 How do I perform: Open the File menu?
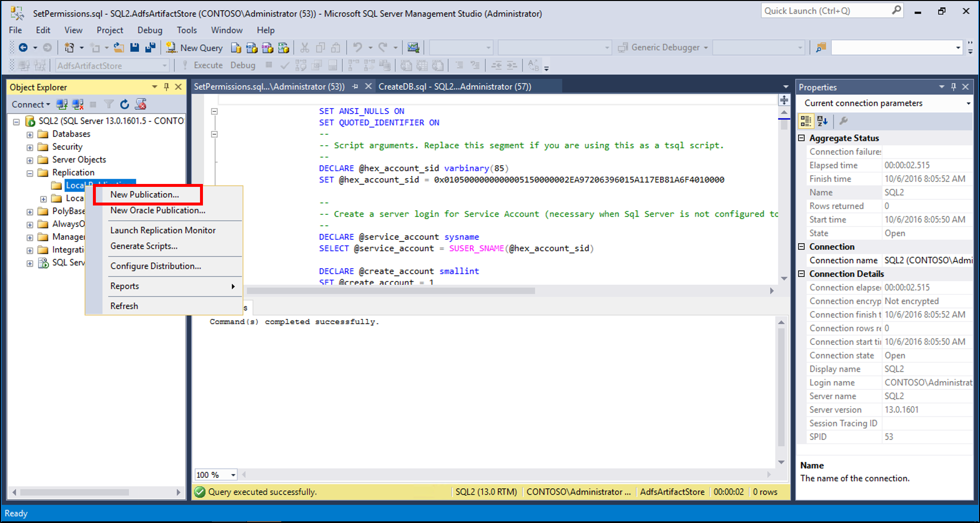coord(15,30)
